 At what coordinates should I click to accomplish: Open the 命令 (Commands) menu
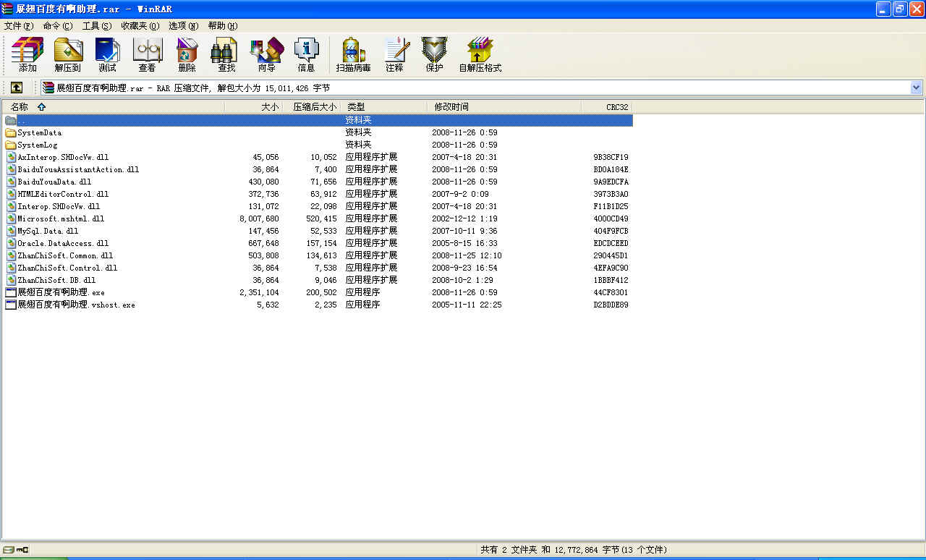coord(58,26)
